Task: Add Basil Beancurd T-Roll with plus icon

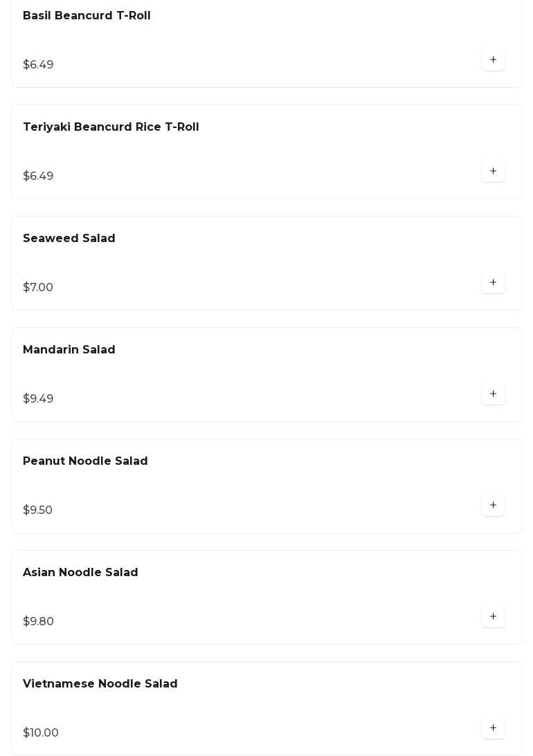Action: [493, 59]
